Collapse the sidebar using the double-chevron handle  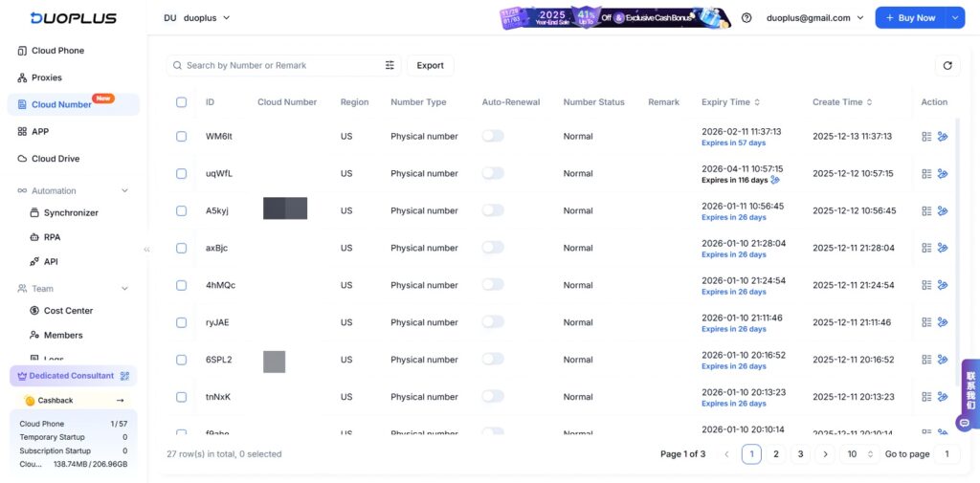click(146, 249)
